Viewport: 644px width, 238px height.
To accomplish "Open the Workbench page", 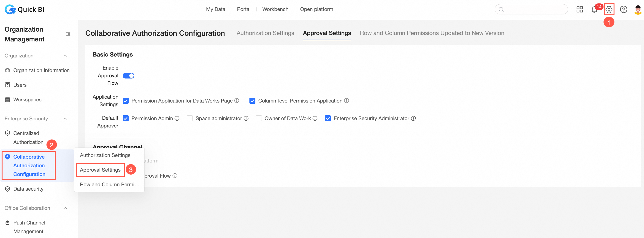I will [275, 9].
